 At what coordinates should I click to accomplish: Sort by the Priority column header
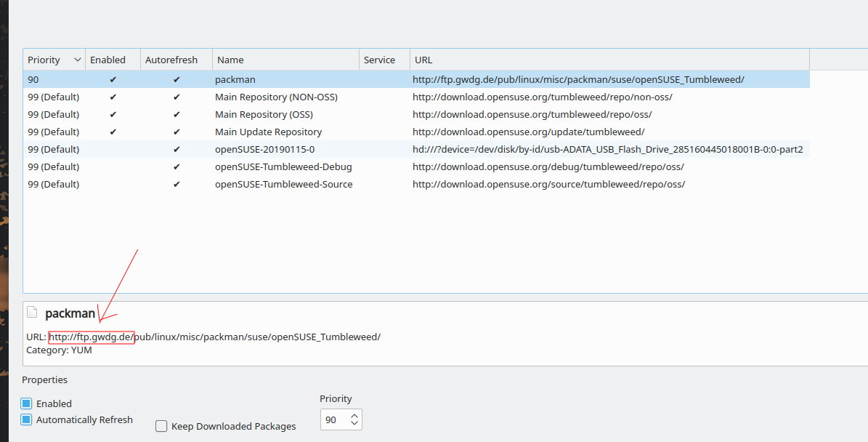point(54,60)
